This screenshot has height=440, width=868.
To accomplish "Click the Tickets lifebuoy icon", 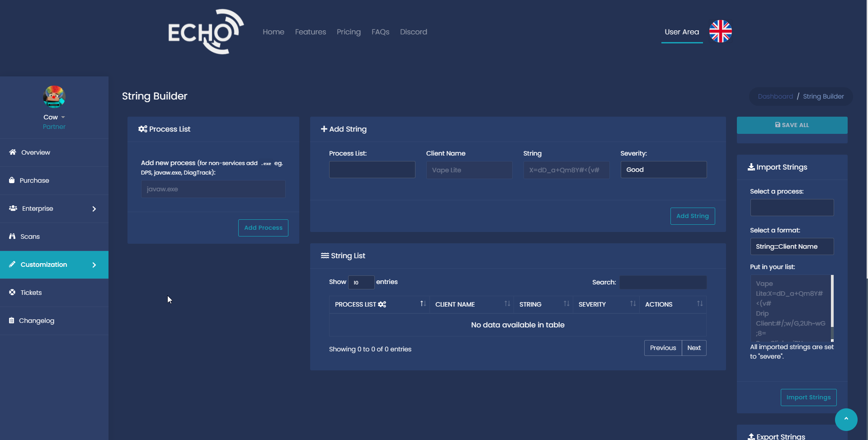I will tap(12, 293).
